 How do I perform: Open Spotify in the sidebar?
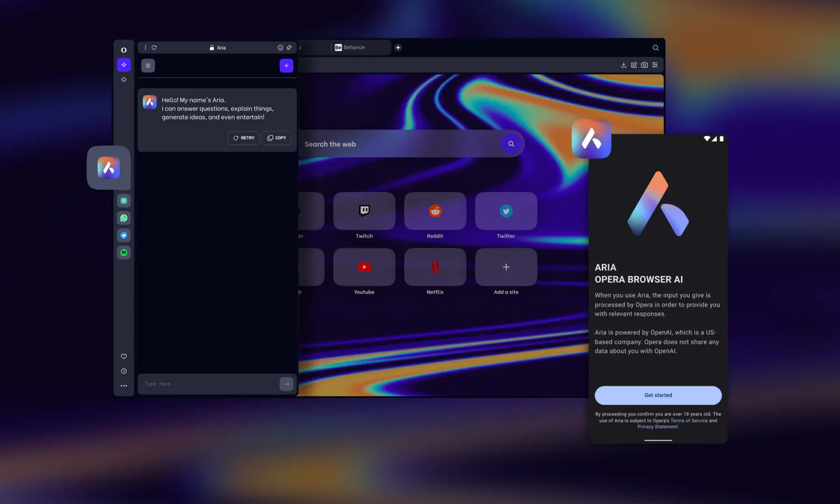coord(124,253)
